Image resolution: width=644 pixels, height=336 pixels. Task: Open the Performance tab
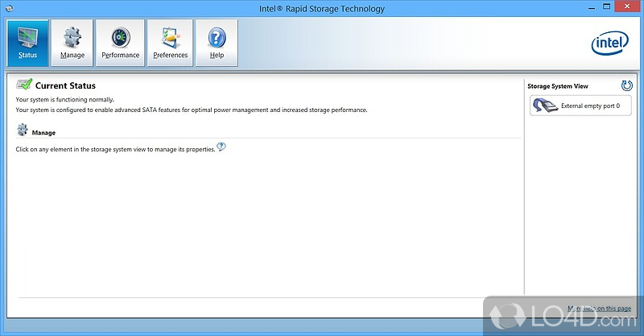click(120, 43)
